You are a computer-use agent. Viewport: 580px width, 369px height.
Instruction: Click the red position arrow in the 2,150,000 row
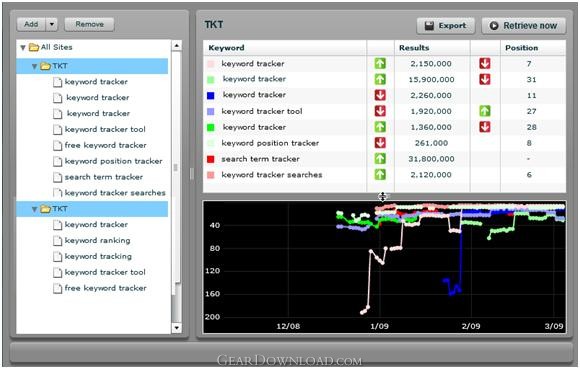[485, 64]
